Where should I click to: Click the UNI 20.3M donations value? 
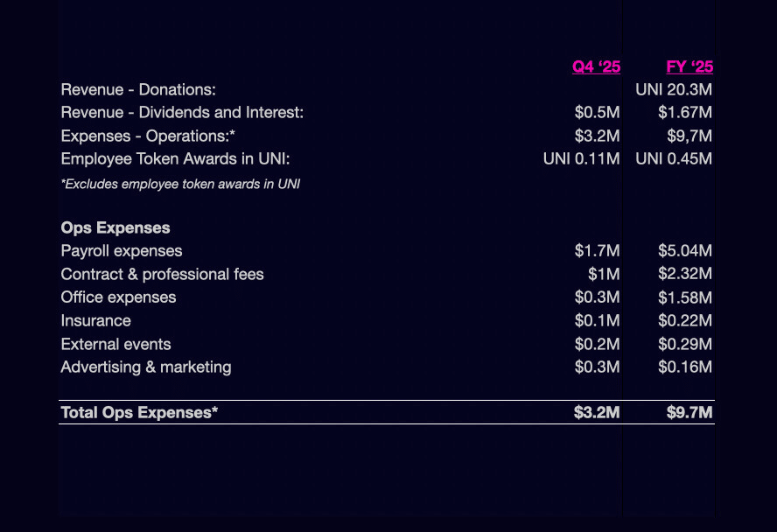pyautogui.click(x=674, y=89)
